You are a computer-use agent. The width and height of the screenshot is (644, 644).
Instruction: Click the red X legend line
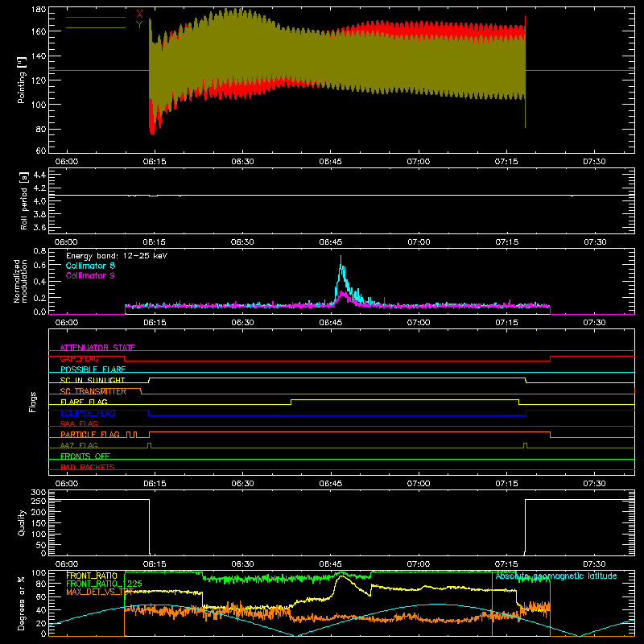(96, 17)
